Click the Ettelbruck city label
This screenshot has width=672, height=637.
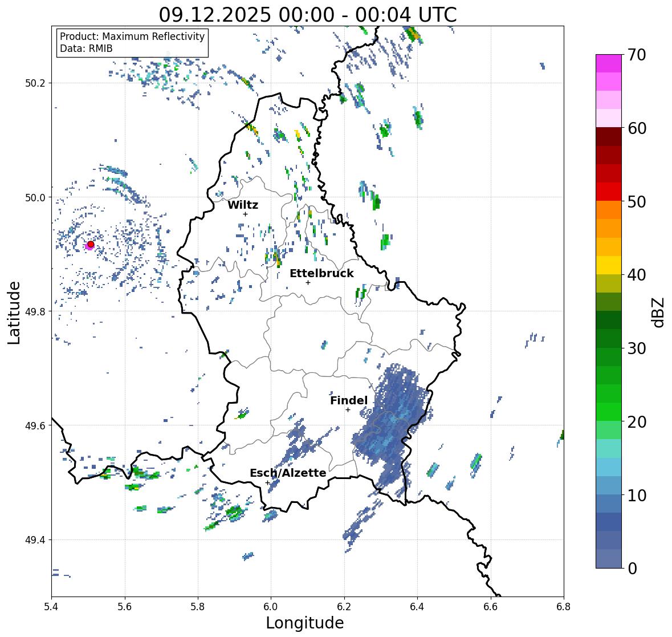(321, 273)
